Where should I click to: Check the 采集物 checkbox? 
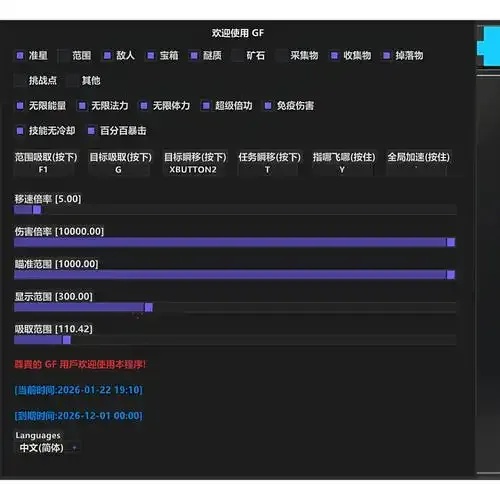[x=281, y=55]
